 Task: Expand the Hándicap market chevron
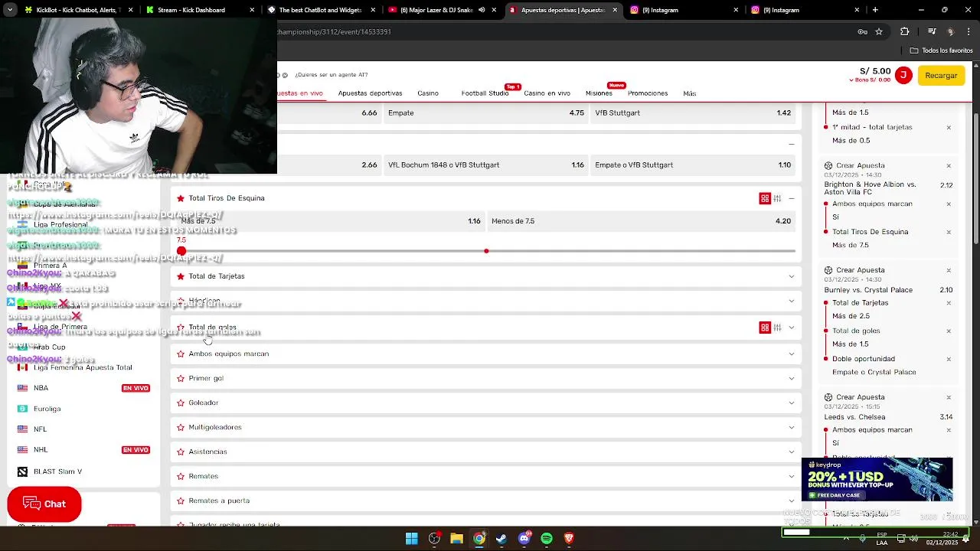coord(791,301)
